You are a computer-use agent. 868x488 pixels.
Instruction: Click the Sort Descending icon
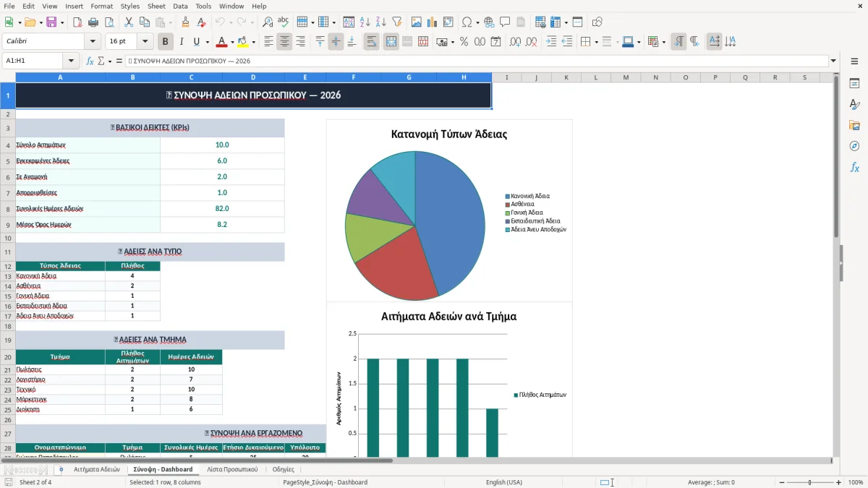tap(381, 22)
